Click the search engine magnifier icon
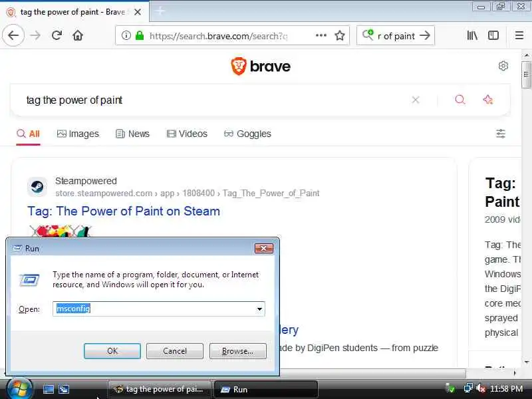532x399 pixels. 368,35
